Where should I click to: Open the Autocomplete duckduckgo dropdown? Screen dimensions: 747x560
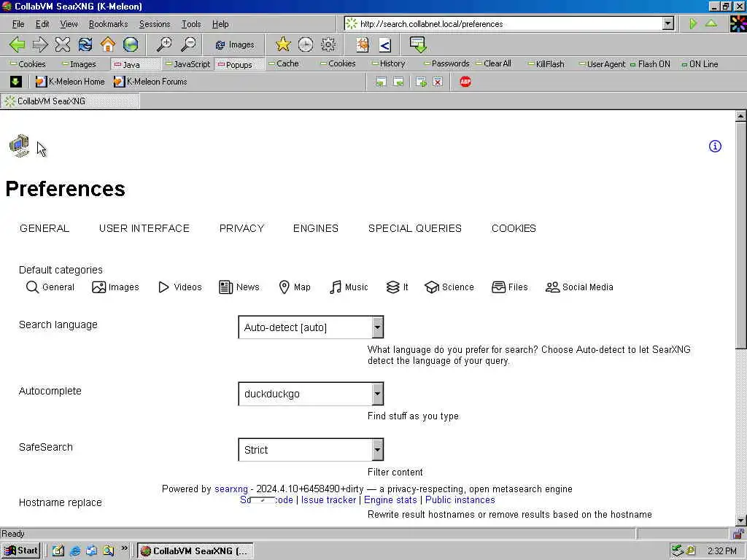311,394
